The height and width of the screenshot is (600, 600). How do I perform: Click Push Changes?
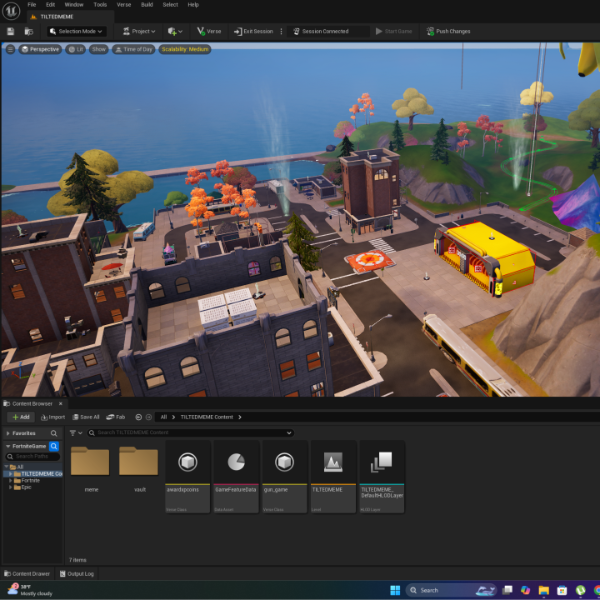click(448, 31)
